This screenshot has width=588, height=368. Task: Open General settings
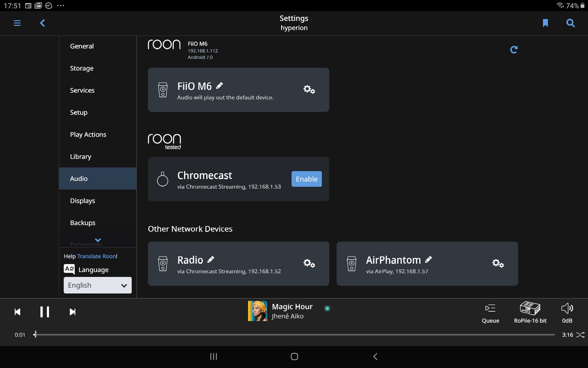[x=97, y=46]
